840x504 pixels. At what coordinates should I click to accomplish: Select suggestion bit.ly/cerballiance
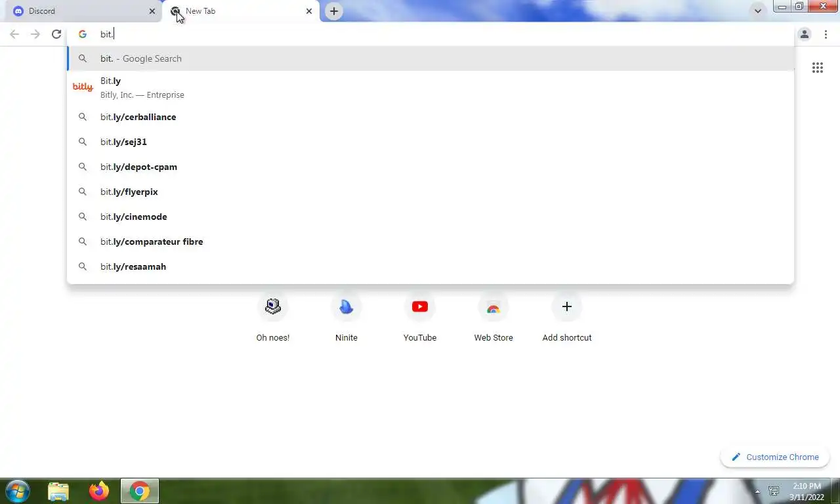click(430, 117)
